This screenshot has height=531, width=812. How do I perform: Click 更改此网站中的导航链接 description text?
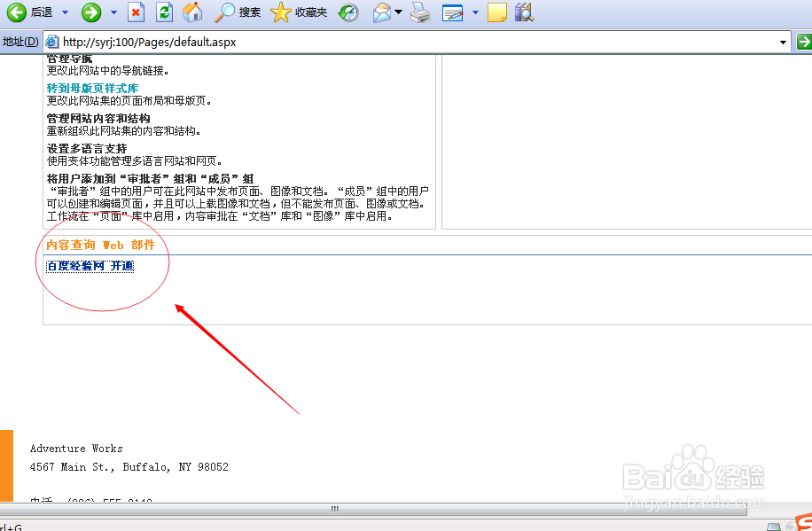tap(108, 70)
